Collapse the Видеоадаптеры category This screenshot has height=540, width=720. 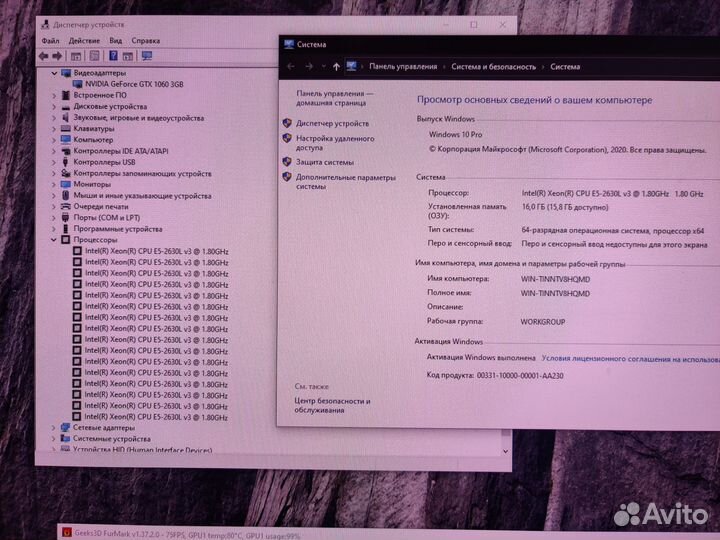point(54,73)
